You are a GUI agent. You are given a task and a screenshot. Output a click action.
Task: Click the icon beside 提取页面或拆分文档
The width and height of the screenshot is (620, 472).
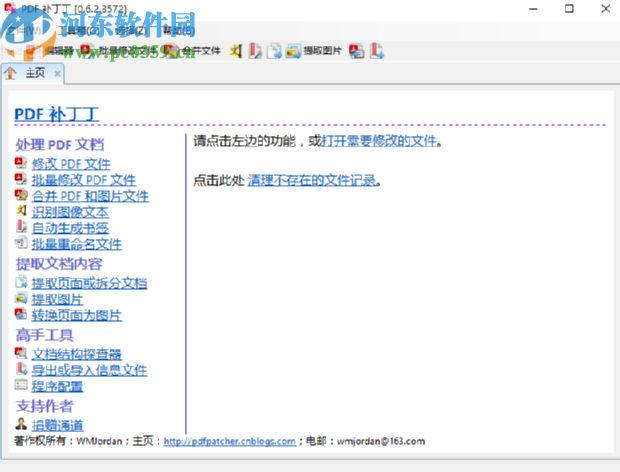[x=21, y=282]
